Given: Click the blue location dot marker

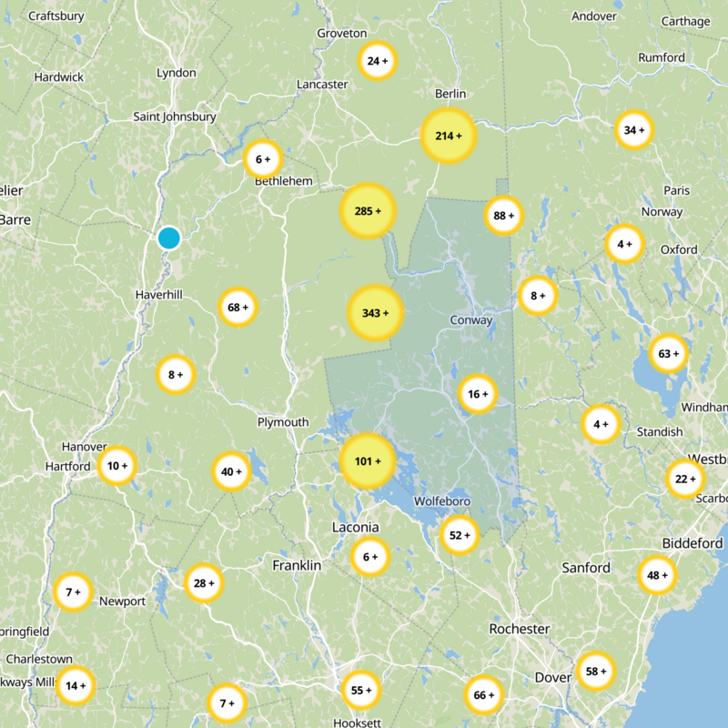Looking at the screenshot, I should [169, 238].
